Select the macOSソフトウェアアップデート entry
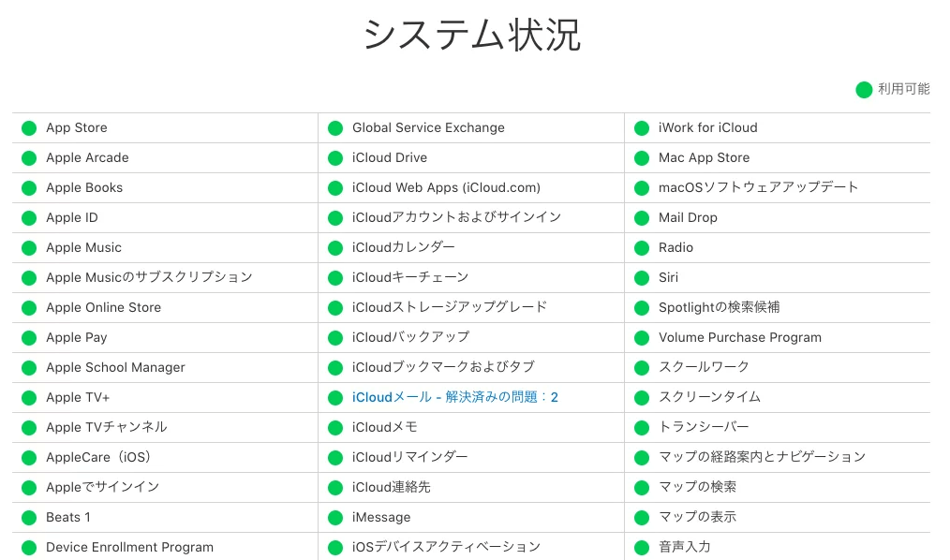 (x=759, y=187)
